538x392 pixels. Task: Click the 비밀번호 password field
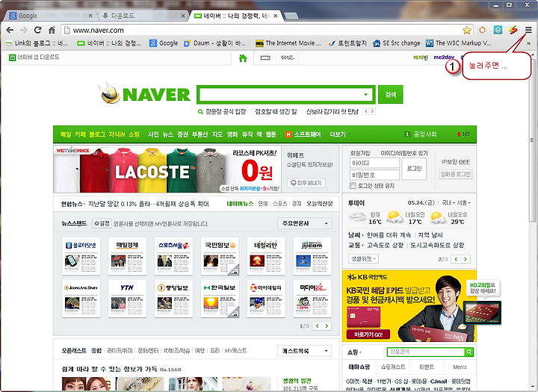click(374, 175)
